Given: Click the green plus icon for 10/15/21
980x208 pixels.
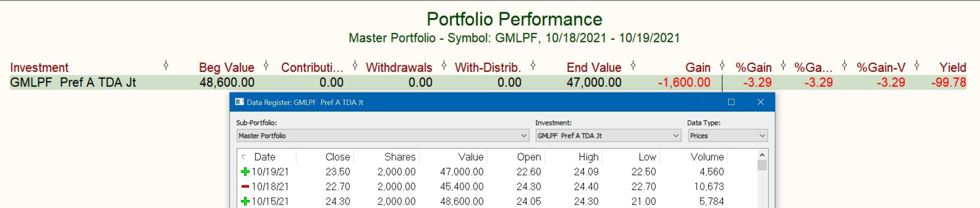Looking at the screenshot, I should click(245, 201).
